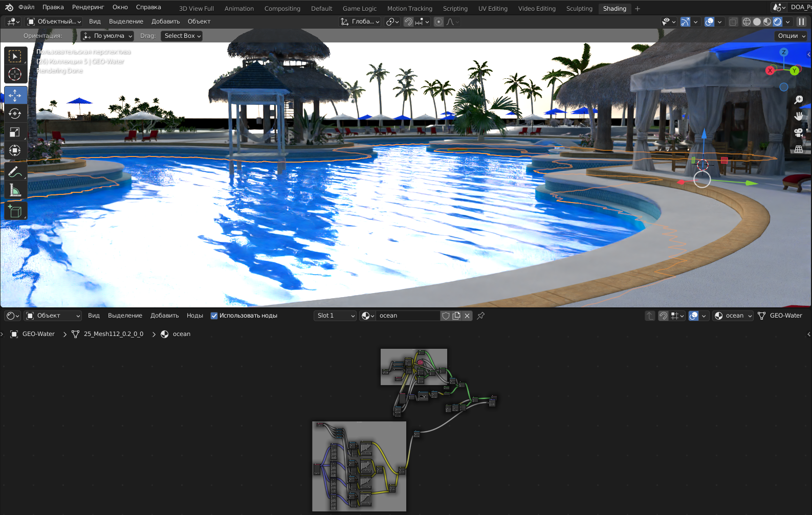This screenshot has height=515, width=812.
Task: Toggle node editor overlays button
Action: pyautogui.click(x=694, y=316)
